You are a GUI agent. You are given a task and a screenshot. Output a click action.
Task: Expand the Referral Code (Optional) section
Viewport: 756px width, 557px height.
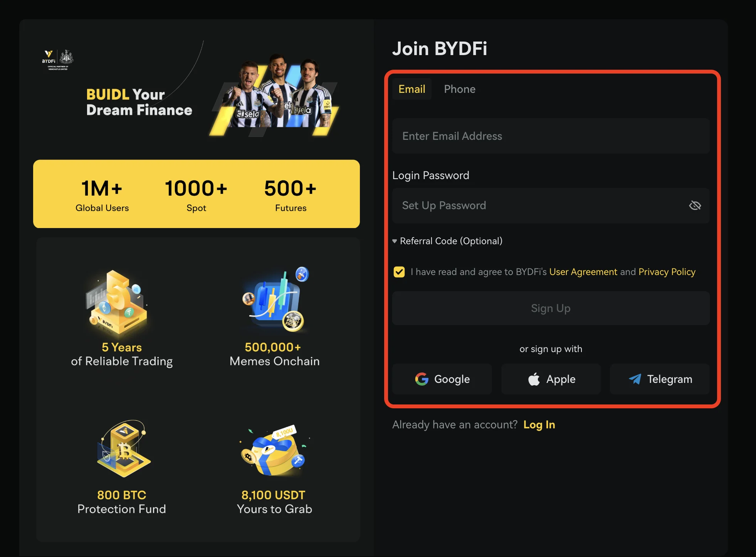coord(448,241)
